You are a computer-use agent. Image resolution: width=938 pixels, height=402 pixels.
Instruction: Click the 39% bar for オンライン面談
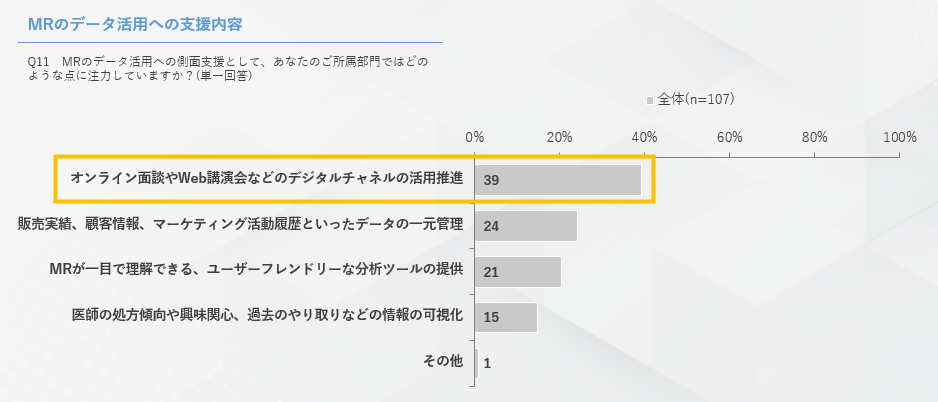click(x=558, y=180)
